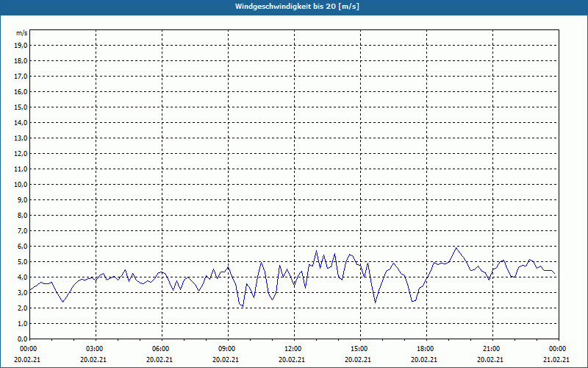Screen dimensions: 588x368
Task: Click the 06:00 time label
Action: pyautogui.click(x=162, y=348)
